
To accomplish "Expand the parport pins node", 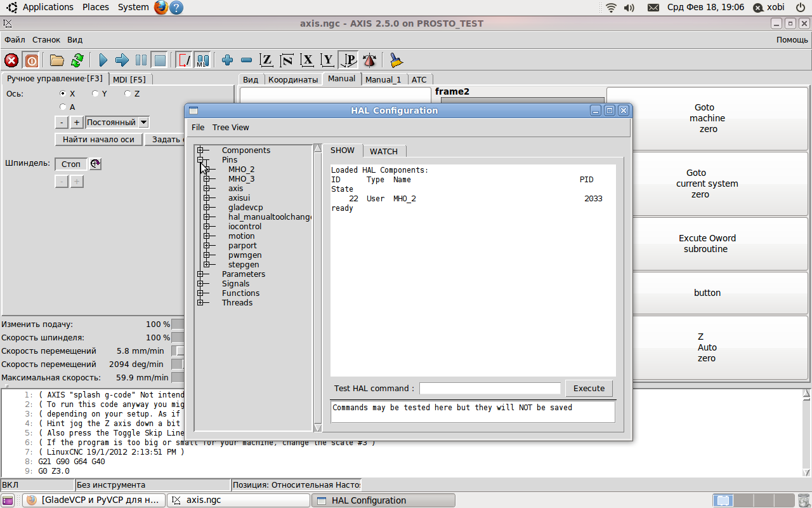I will [207, 246].
